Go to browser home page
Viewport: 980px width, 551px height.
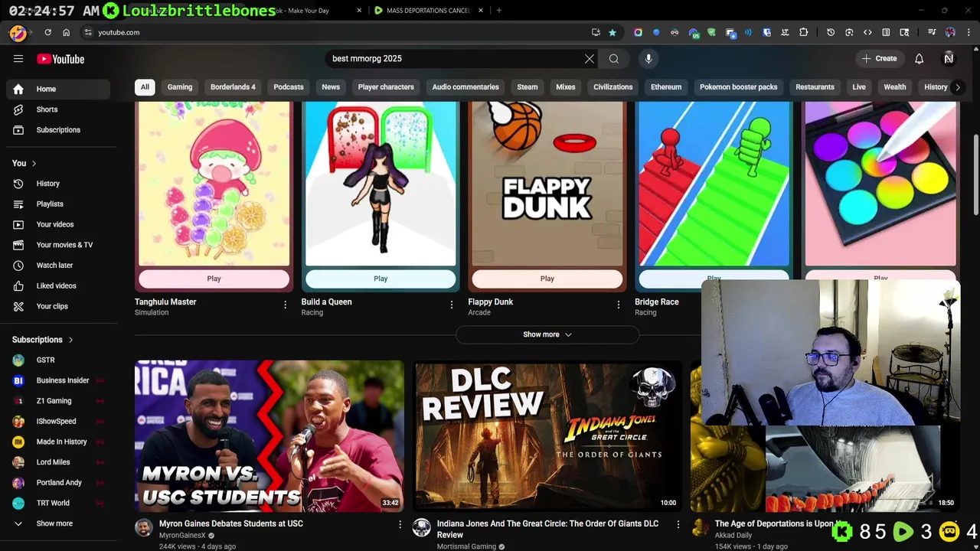(x=67, y=32)
